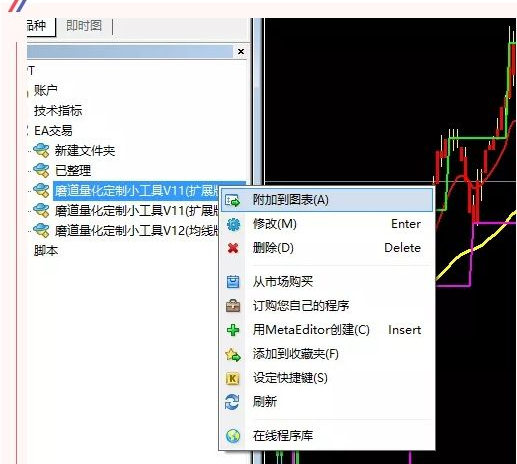Click the attach-to-chart icon in context menu
The image size is (517, 464).
tap(233, 200)
